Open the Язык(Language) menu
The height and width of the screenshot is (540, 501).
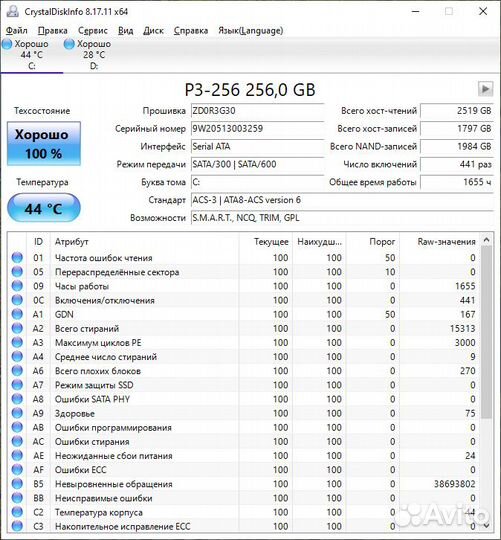click(251, 31)
